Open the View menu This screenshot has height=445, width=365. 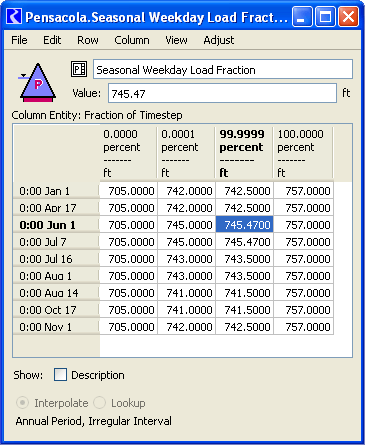point(176,40)
